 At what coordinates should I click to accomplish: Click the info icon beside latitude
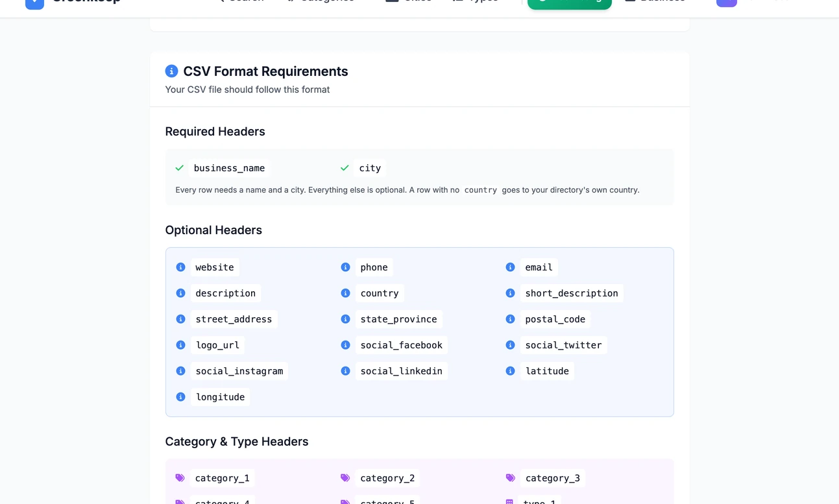pos(510,371)
